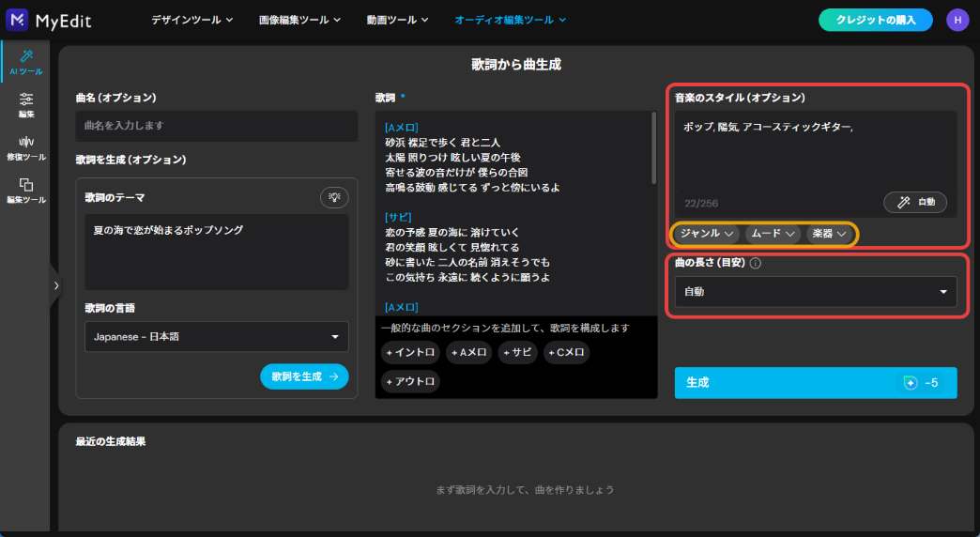Open the 画像編集ツール menu

[x=300, y=20]
